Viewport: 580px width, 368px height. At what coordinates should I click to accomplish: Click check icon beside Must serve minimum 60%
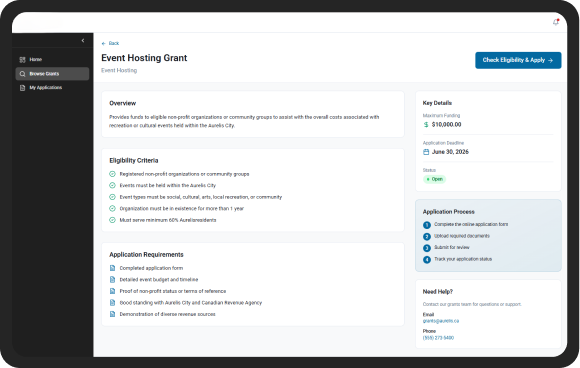click(x=112, y=220)
